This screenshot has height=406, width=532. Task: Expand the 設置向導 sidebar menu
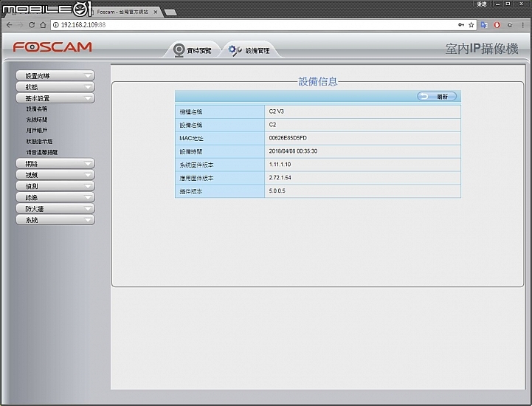coord(55,76)
